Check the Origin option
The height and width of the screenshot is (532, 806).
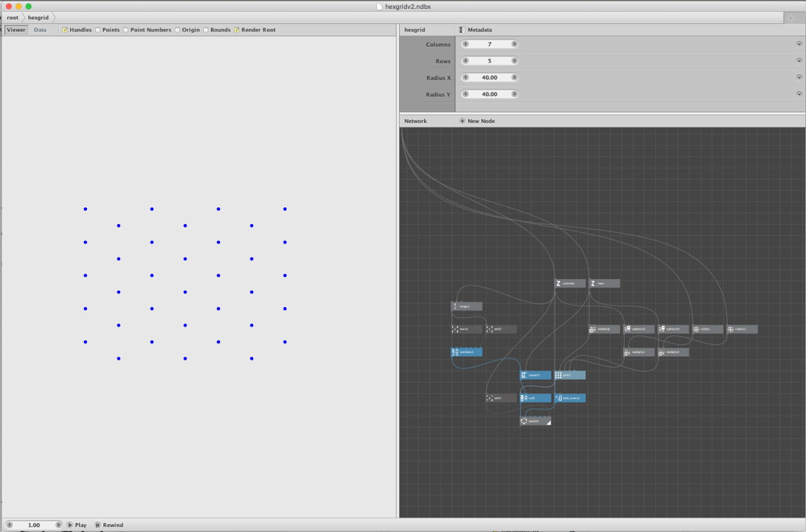click(177, 30)
